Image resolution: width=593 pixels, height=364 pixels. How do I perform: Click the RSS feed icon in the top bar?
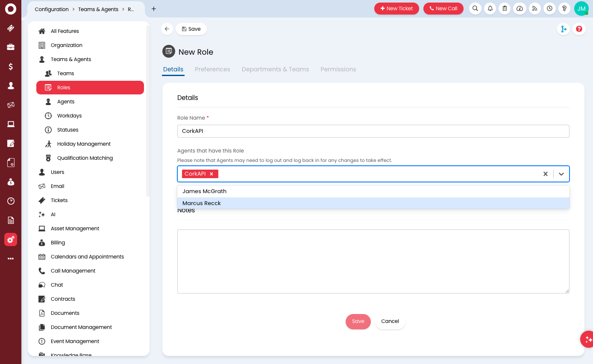tap(534, 9)
